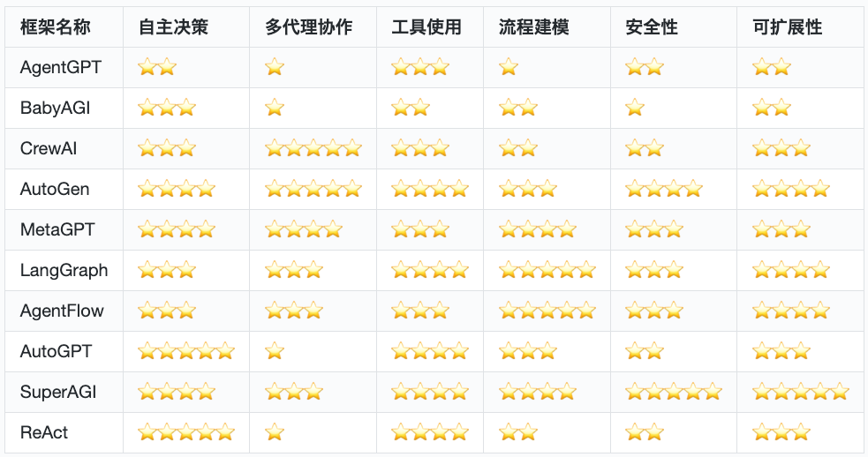Select the ReAct framework name cell
The height and width of the screenshot is (457, 868).
click(x=44, y=432)
